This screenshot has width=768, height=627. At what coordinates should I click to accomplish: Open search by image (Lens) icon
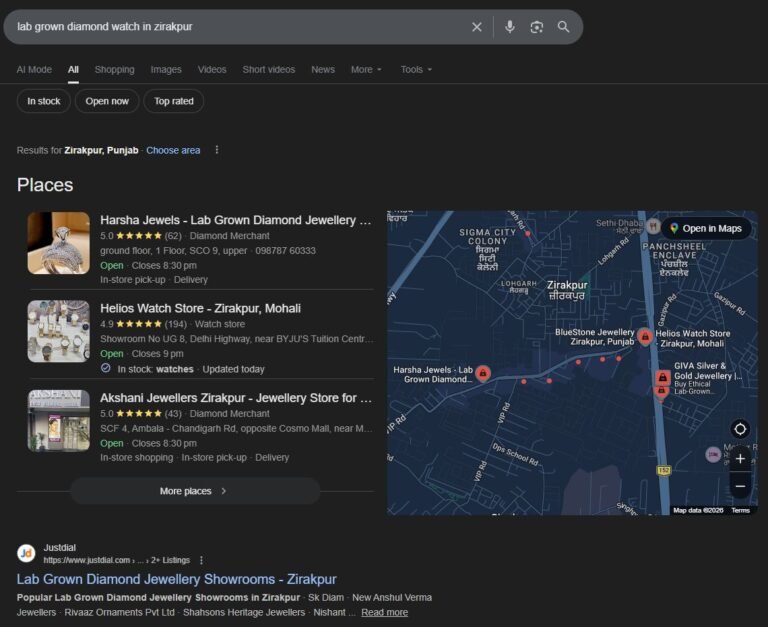pyautogui.click(x=537, y=27)
